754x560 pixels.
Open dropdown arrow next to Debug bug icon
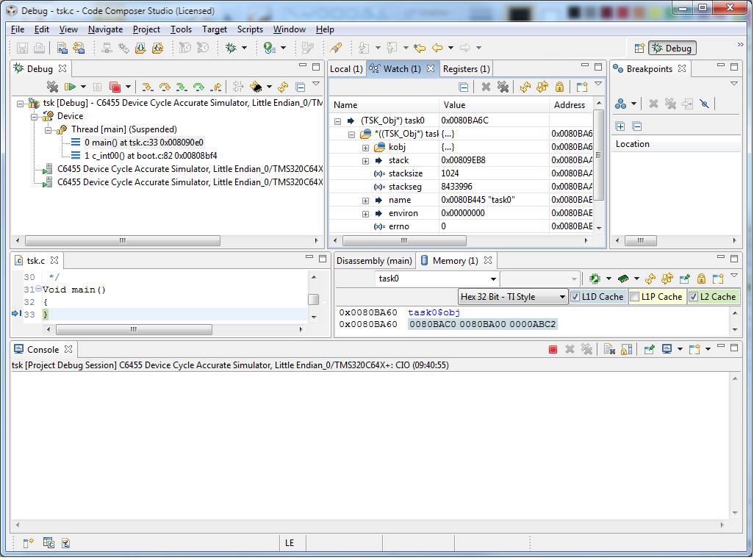244,48
